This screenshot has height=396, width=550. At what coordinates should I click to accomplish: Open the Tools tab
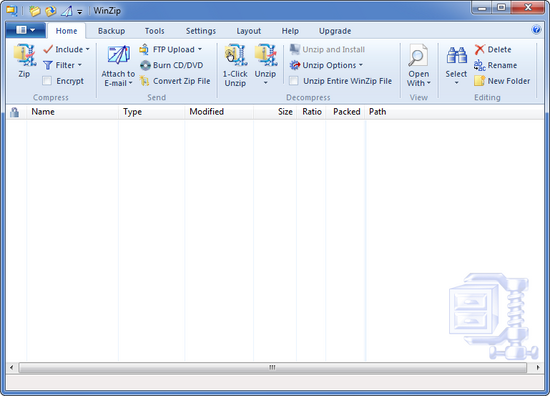point(155,31)
